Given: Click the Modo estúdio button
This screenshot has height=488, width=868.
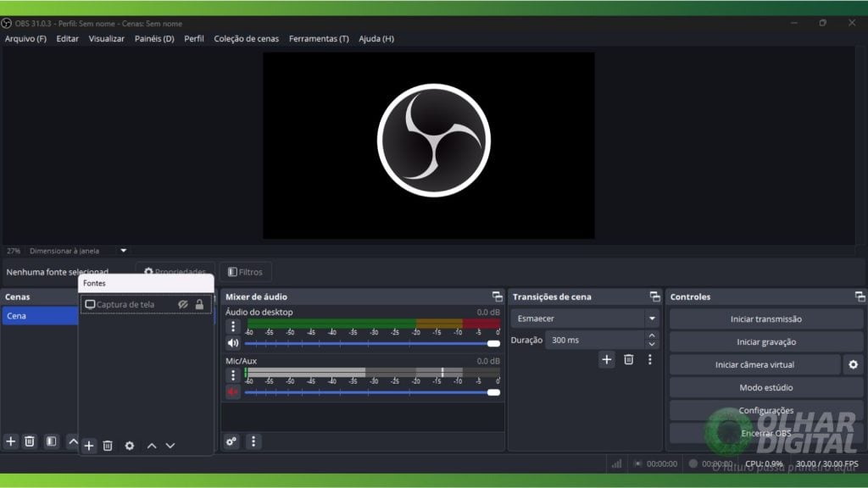Looking at the screenshot, I should 765,388.
